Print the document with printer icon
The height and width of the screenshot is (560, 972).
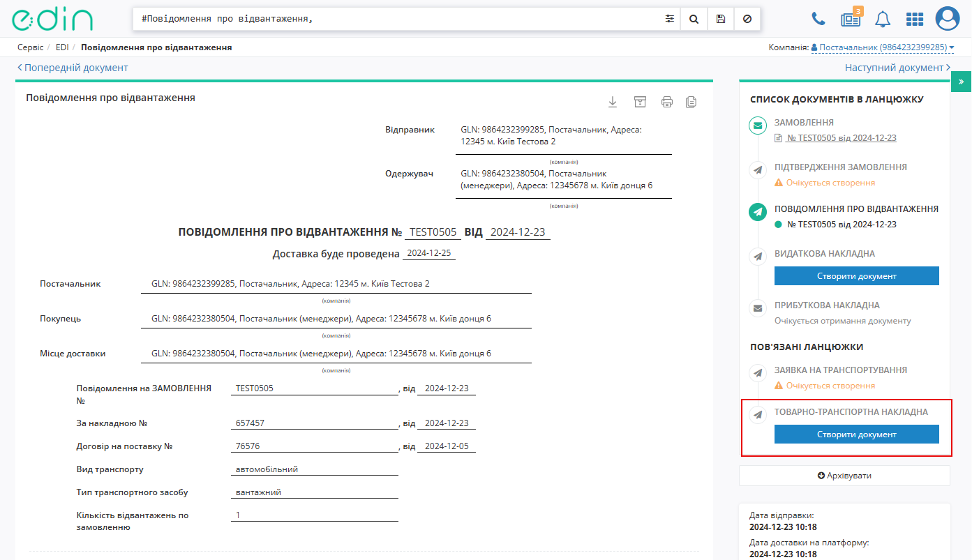pos(667,102)
